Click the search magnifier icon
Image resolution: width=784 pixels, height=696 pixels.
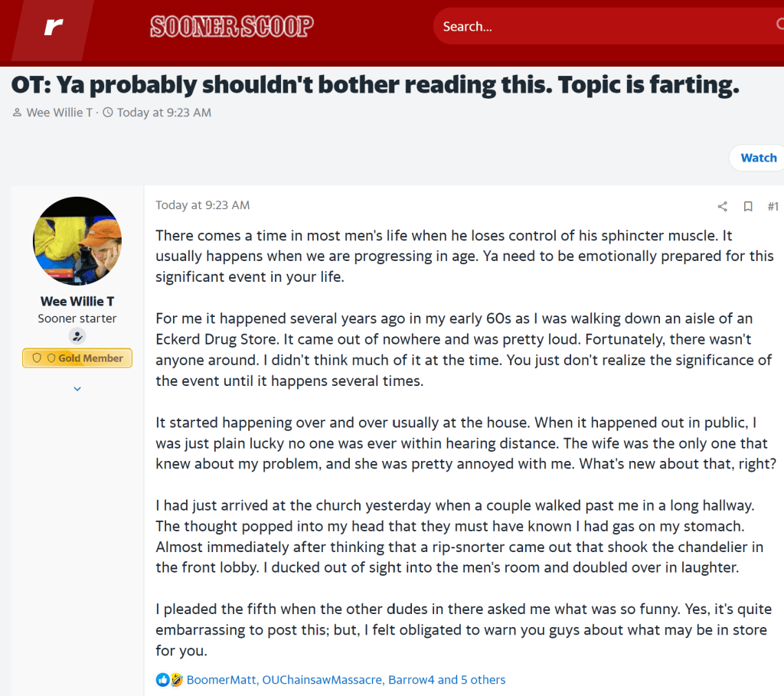click(x=779, y=25)
